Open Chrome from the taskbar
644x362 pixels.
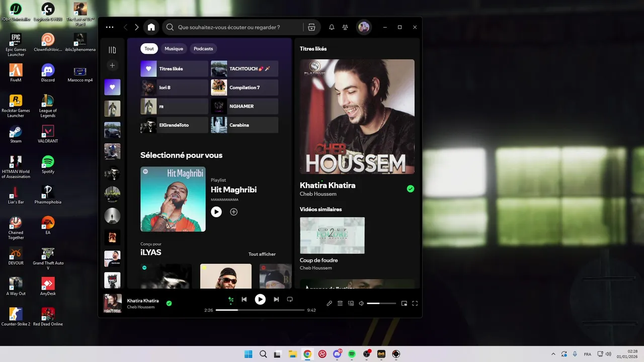click(307, 354)
